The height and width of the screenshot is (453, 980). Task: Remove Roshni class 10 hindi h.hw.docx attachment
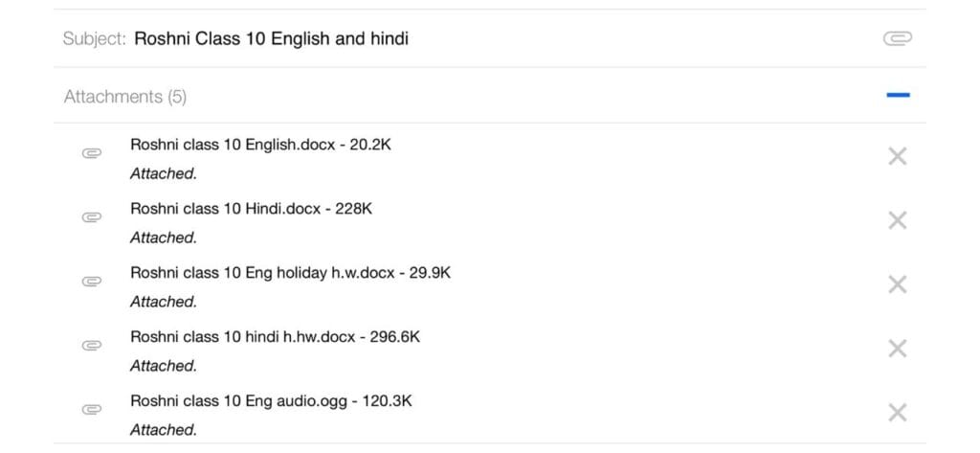click(x=898, y=349)
